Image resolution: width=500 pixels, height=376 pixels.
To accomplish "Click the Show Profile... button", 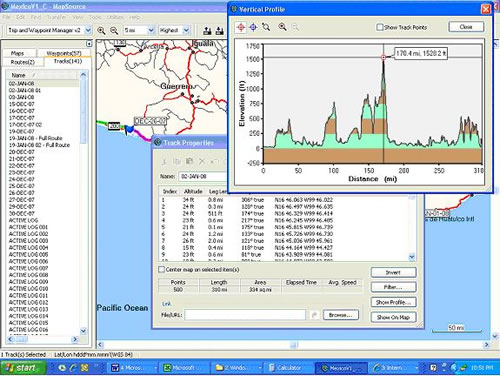I will coord(393,302).
